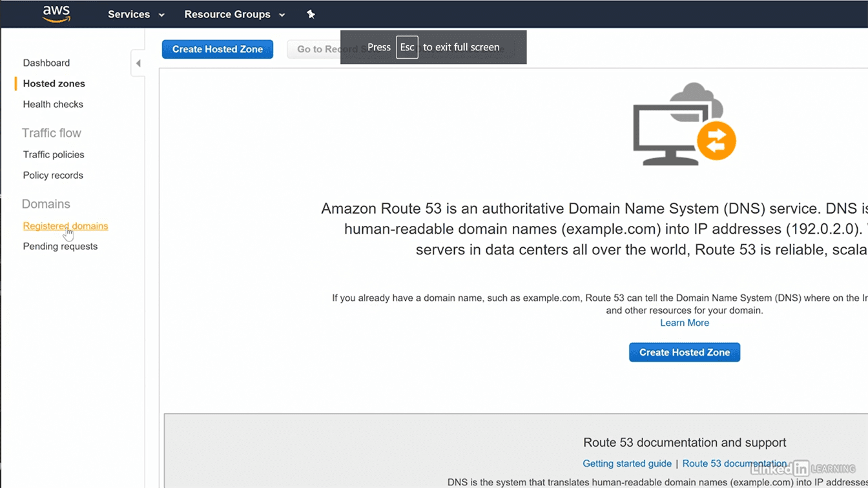The width and height of the screenshot is (868, 488).
Task: Open the Route 53 documentation link
Action: pos(734,463)
